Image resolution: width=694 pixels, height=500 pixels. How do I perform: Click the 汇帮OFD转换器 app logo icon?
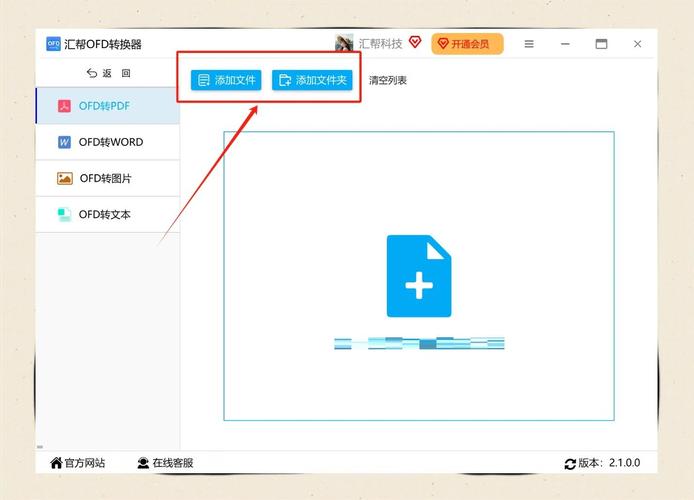point(54,44)
